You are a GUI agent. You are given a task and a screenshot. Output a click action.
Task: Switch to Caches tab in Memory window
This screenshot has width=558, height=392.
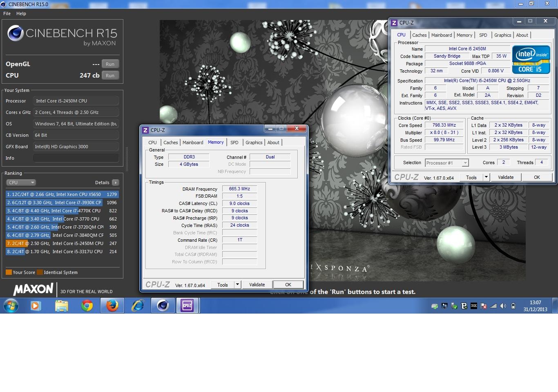tap(171, 143)
